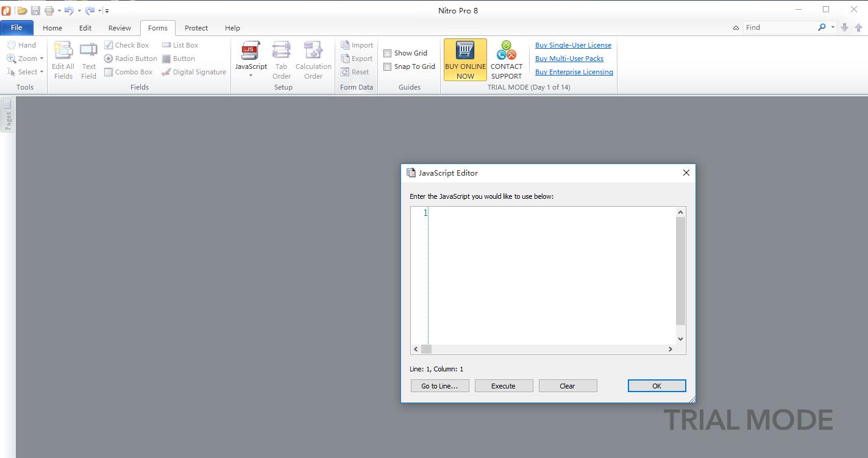
Task: Click the editor's horizontal scrollbar thumb
Action: click(426, 349)
